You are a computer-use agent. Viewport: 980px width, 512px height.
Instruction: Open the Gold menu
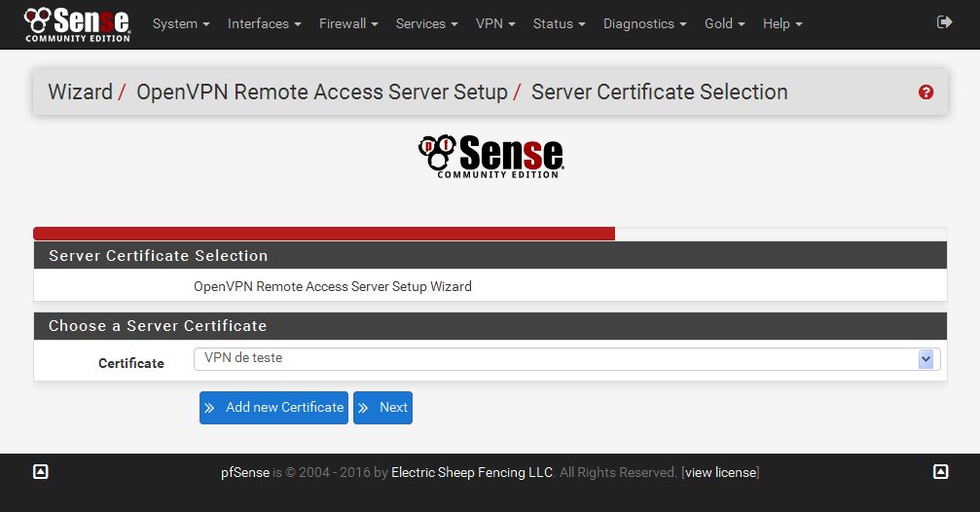point(724,23)
